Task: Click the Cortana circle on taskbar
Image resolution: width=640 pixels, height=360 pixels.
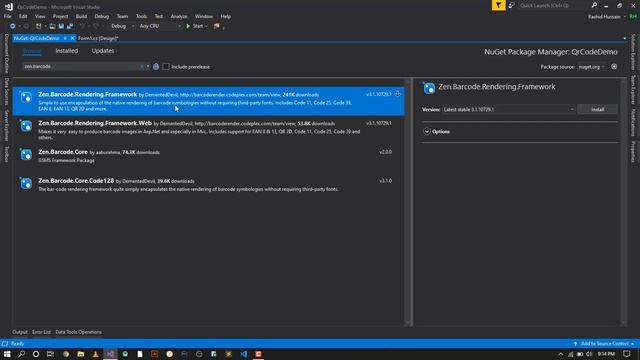Action: (x=36, y=354)
